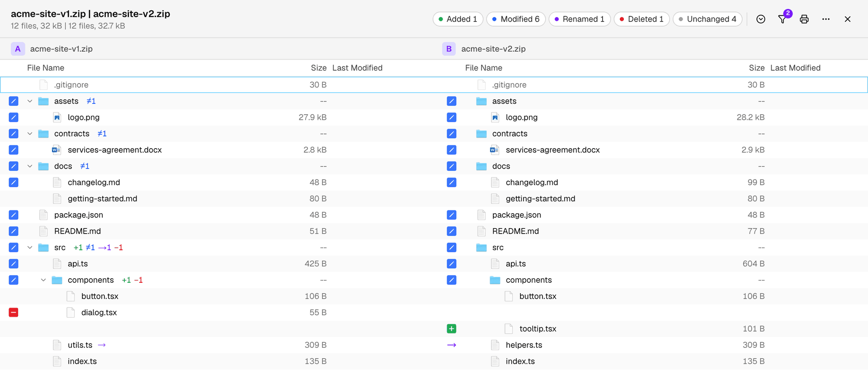868x379 pixels.
Task: Click the +1 −1 counts beside components
Action: pos(132,280)
